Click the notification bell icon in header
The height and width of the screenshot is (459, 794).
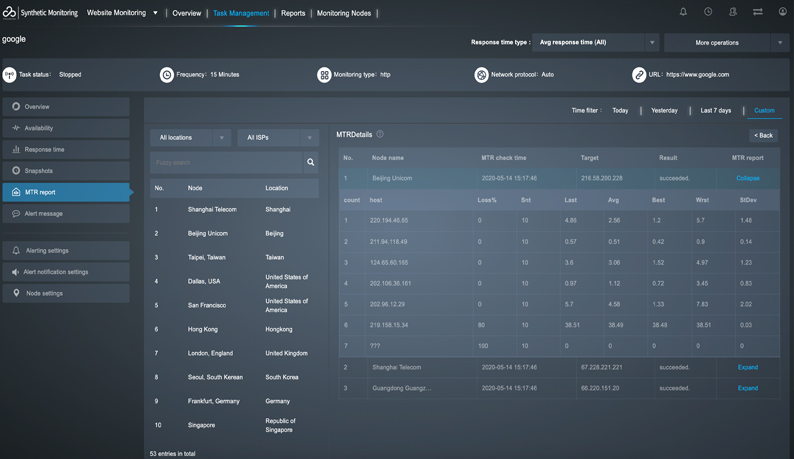tap(683, 12)
